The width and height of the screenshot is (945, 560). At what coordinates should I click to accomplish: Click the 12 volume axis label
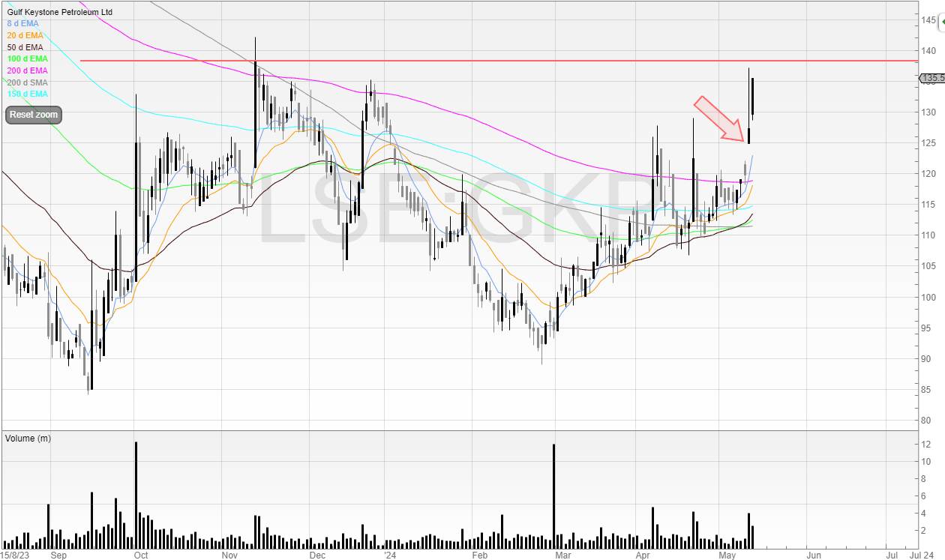(927, 444)
